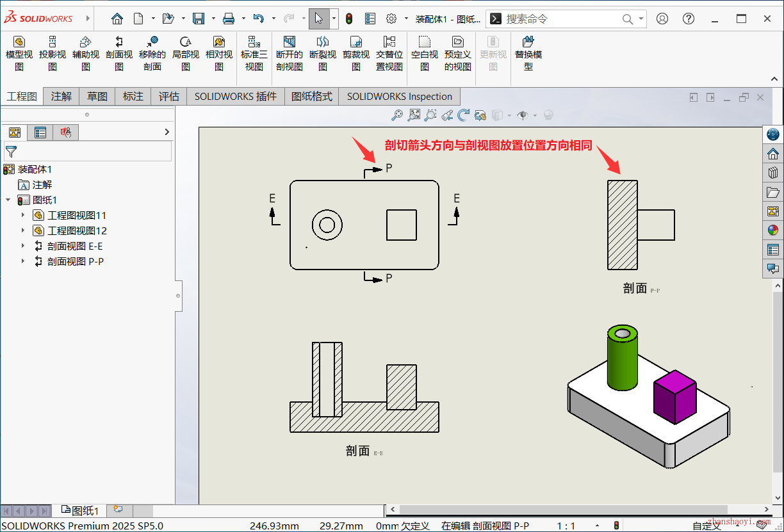Open Hide/Show Items dropdown arrow
Image resolution: width=784 pixels, height=532 pixels.
pyautogui.click(x=534, y=115)
